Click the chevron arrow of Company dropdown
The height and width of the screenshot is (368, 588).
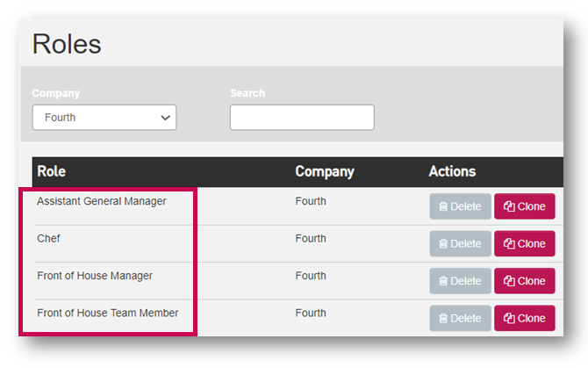tap(165, 118)
